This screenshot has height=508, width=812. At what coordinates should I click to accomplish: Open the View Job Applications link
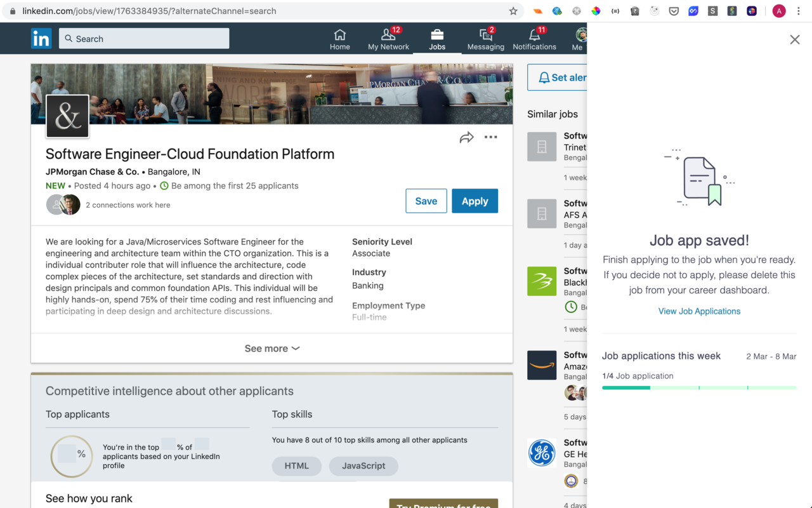coord(699,311)
